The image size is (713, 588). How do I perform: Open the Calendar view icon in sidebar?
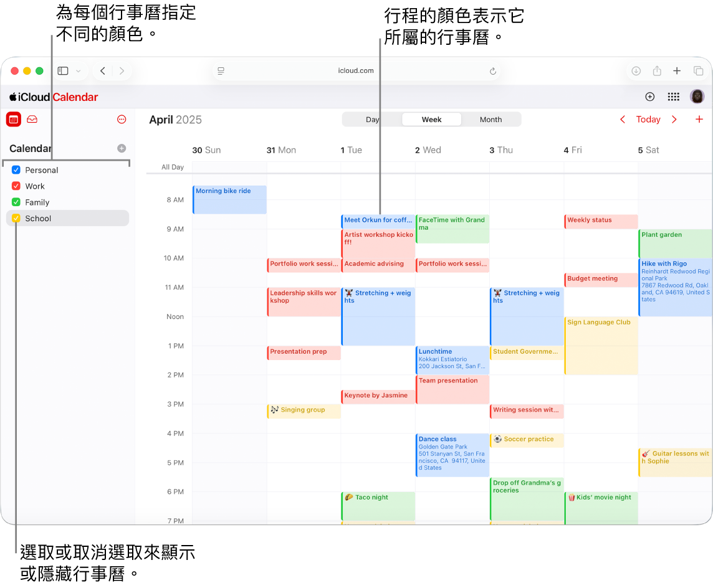pos(13,119)
